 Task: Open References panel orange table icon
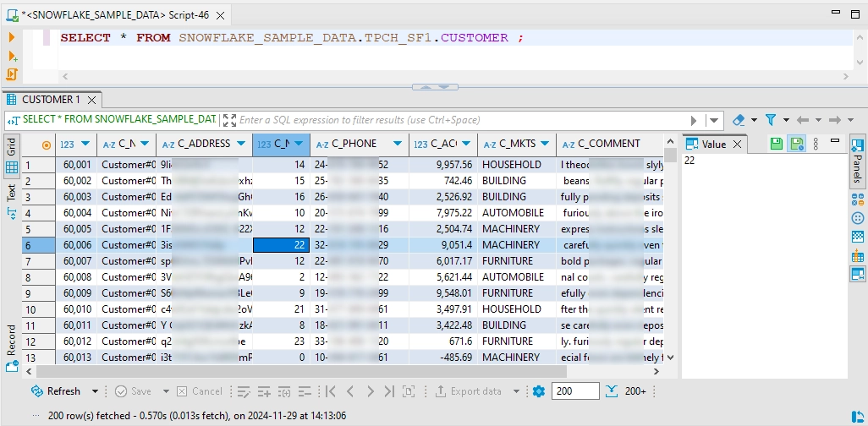coord(857,255)
